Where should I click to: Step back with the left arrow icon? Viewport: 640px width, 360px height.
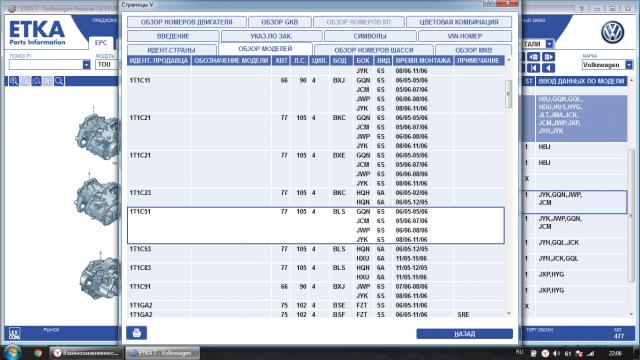coord(549,68)
